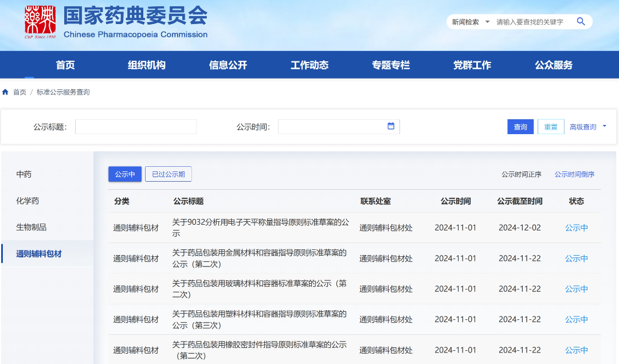The image size is (619, 364).
Task: Open the calendar icon in 公示时间 field
Action: (x=391, y=126)
